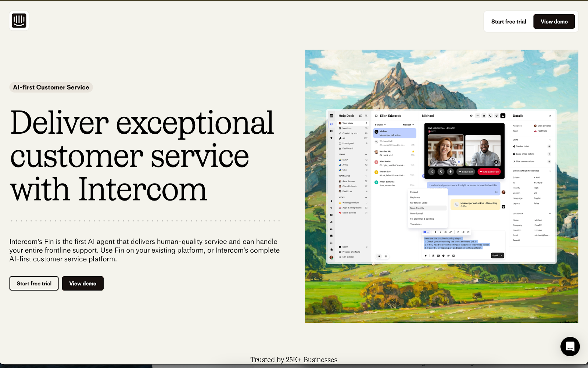Collapse the Teams section in the sidebar
The image size is (588, 368).
[x=366, y=155]
